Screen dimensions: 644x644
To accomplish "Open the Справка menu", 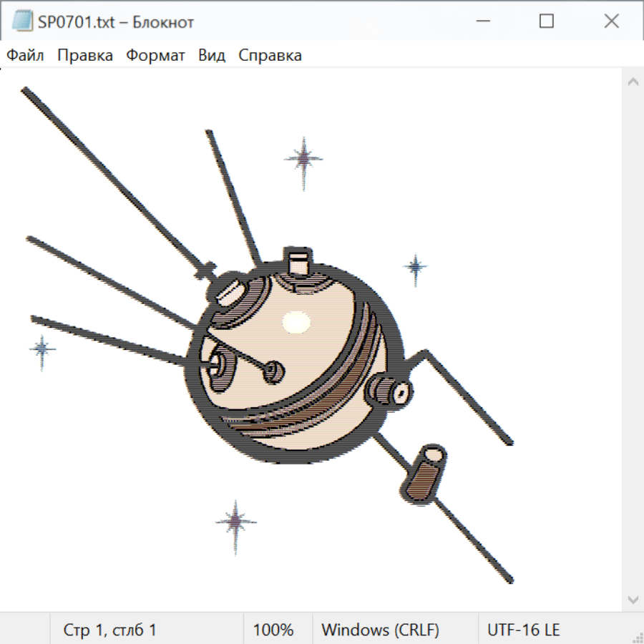I will [x=270, y=56].
